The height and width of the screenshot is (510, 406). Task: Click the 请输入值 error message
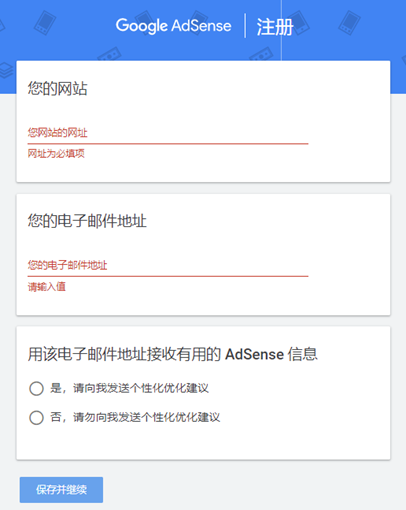[x=47, y=287]
